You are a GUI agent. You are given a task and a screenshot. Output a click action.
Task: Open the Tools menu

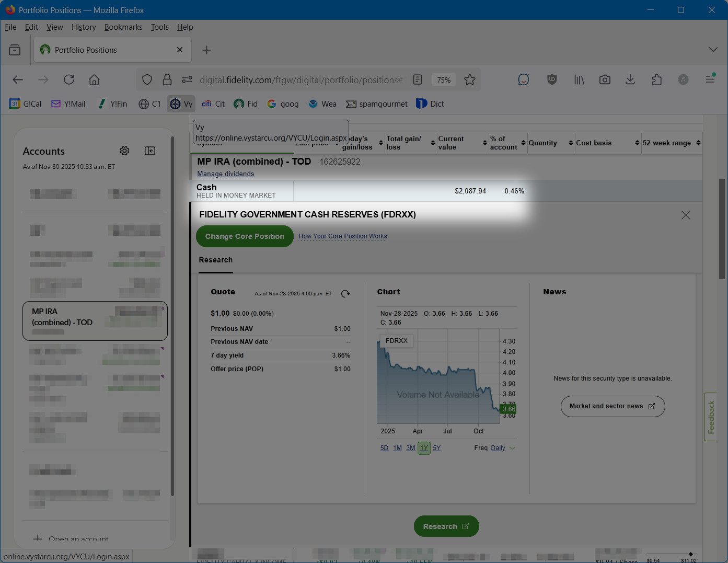[159, 27]
